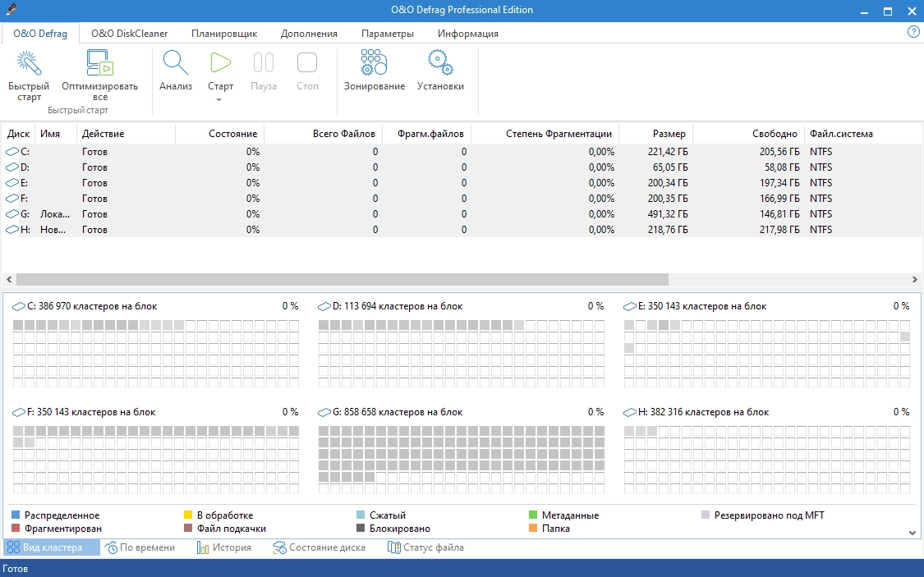Click the O&O Defrag app icon in title bar

click(11, 9)
